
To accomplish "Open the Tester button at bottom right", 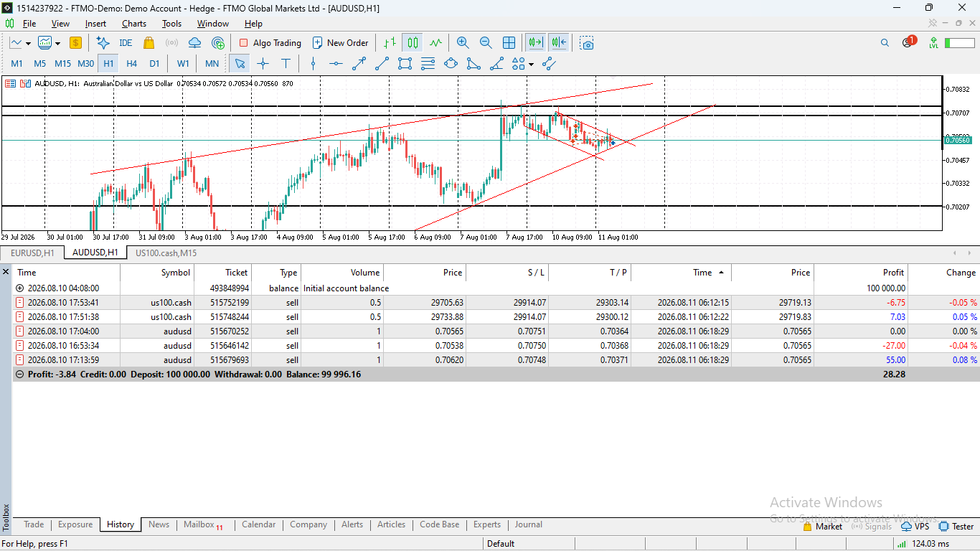I will coord(956,527).
